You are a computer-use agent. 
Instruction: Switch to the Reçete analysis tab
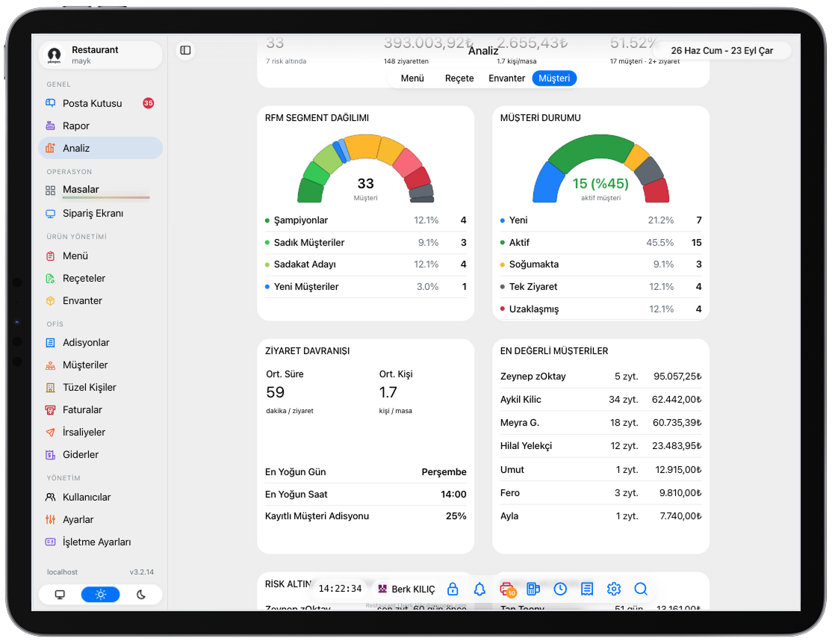point(459,78)
